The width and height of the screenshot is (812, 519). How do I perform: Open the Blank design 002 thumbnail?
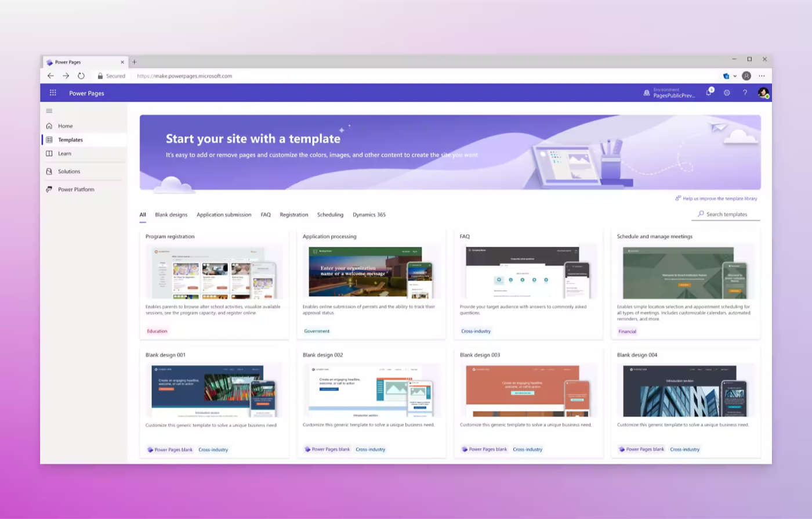371,390
